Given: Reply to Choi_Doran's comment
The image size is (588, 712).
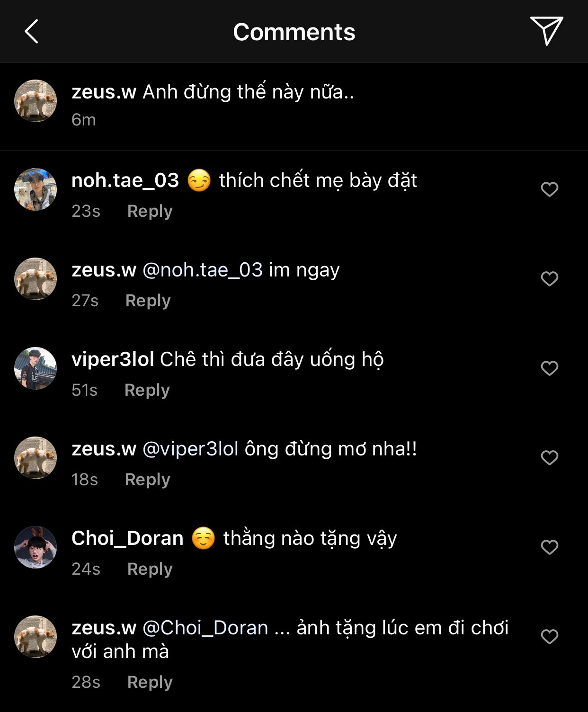Looking at the screenshot, I should click(150, 569).
